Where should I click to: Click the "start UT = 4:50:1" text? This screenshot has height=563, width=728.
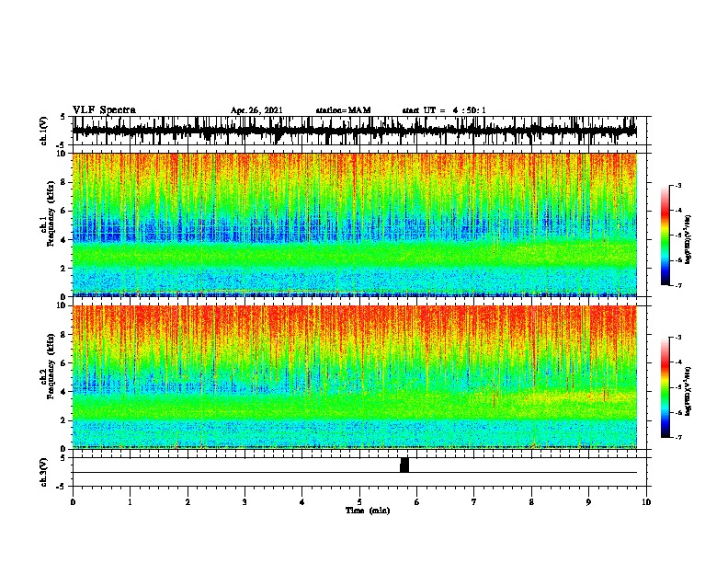tap(444, 110)
